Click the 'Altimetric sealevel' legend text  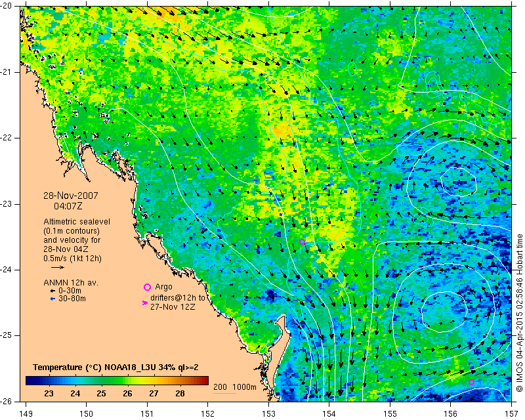pos(77,222)
